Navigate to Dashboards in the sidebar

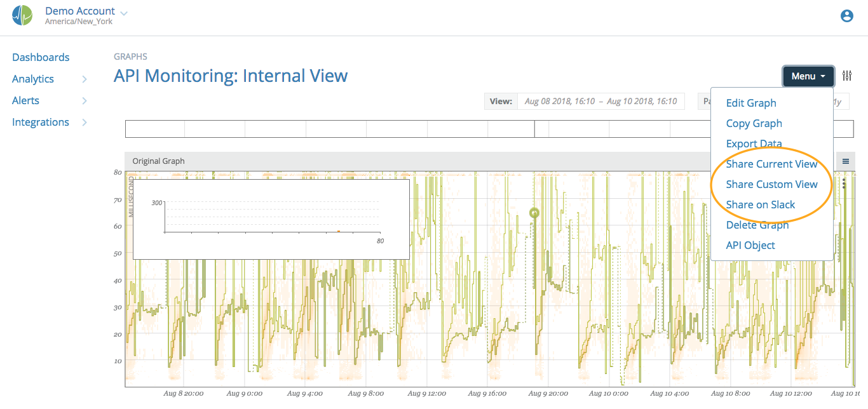click(x=41, y=57)
